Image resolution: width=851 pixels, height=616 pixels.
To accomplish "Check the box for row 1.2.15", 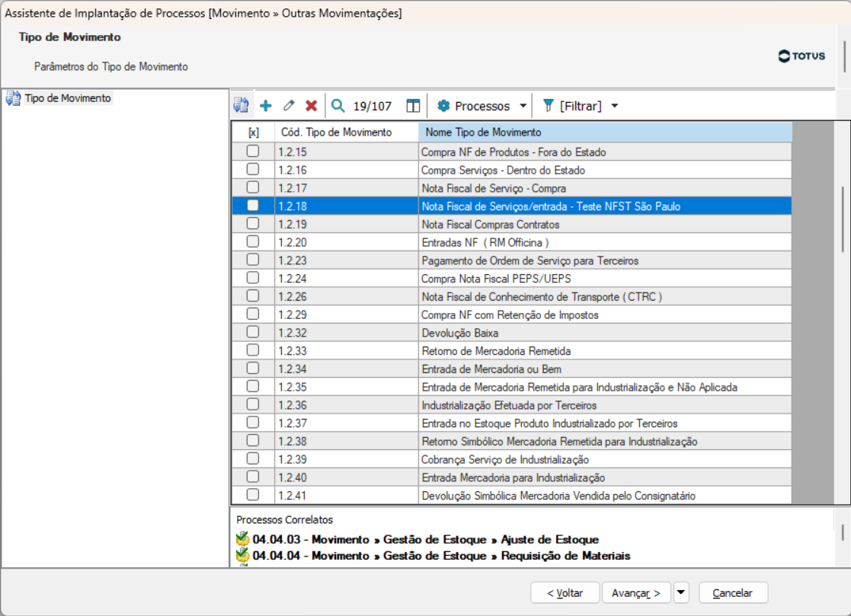I will click(x=253, y=152).
